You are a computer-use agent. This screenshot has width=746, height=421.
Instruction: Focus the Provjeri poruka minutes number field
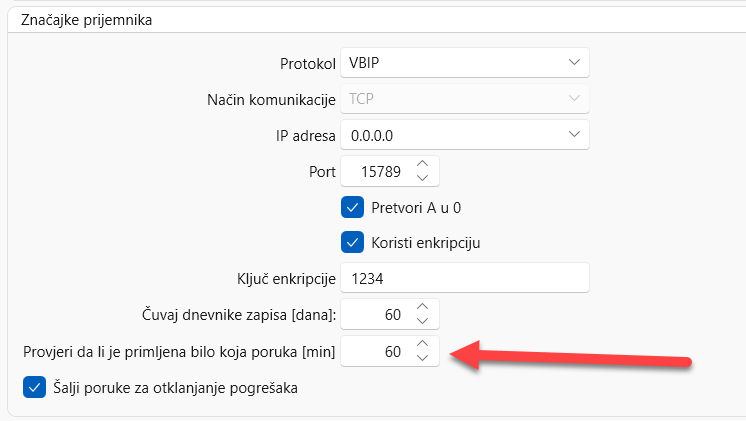coord(374,351)
